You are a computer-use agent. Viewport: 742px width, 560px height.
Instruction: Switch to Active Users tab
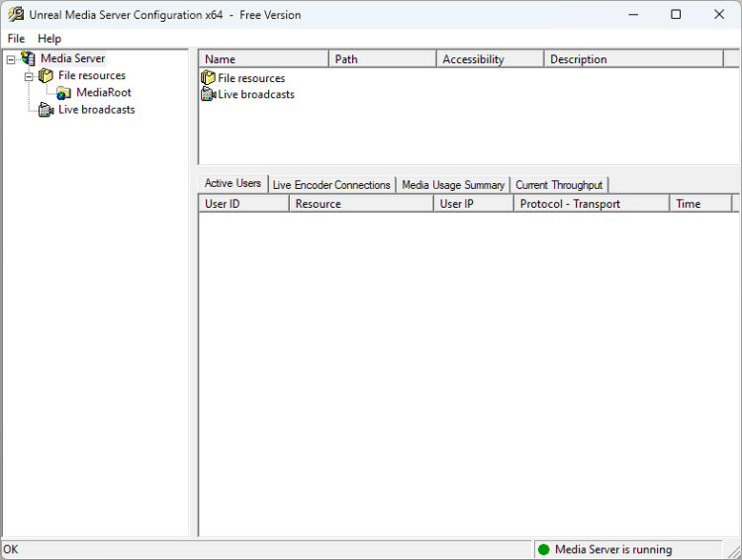click(x=232, y=183)
